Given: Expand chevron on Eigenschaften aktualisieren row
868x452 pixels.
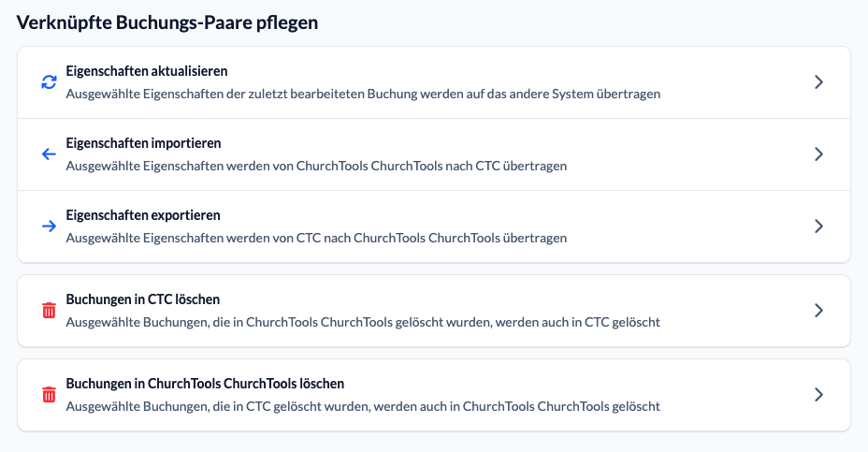Looking at the screenshot, I should pyautogui.click(x=818, y=82).
